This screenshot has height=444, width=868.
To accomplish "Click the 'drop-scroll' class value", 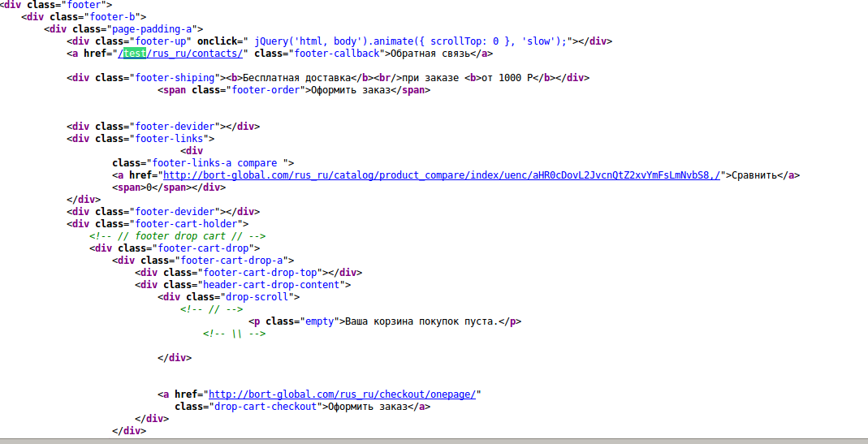I will tap(257, 297).
